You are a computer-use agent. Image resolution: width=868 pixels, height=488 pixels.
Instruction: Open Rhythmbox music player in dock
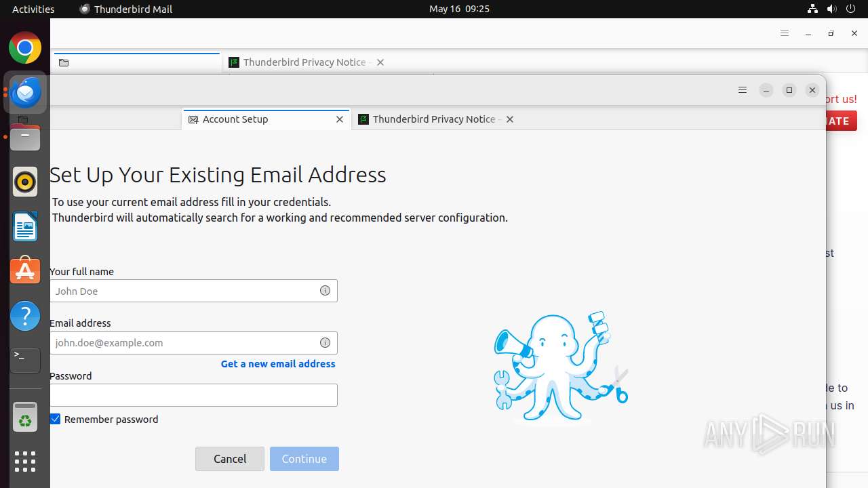click(25, 182)
